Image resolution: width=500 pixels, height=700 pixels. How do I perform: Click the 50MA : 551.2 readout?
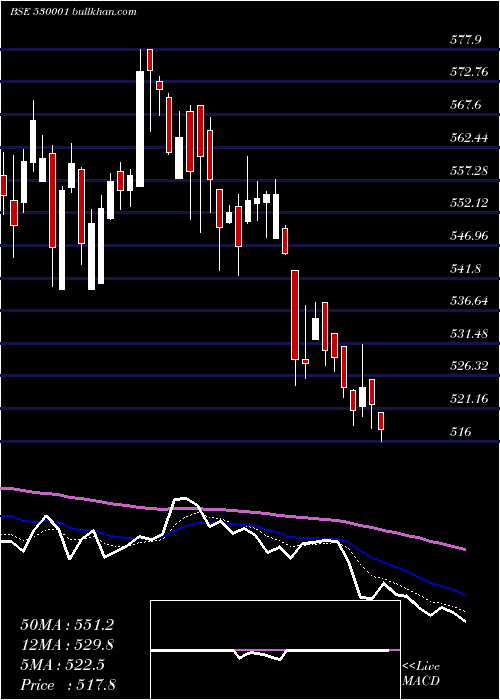pyautogui.click(x=67, y=625)
